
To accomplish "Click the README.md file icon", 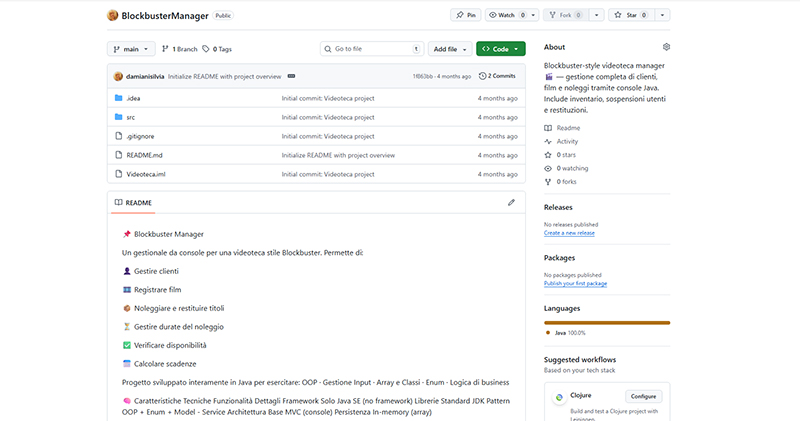I will (118, 155).
